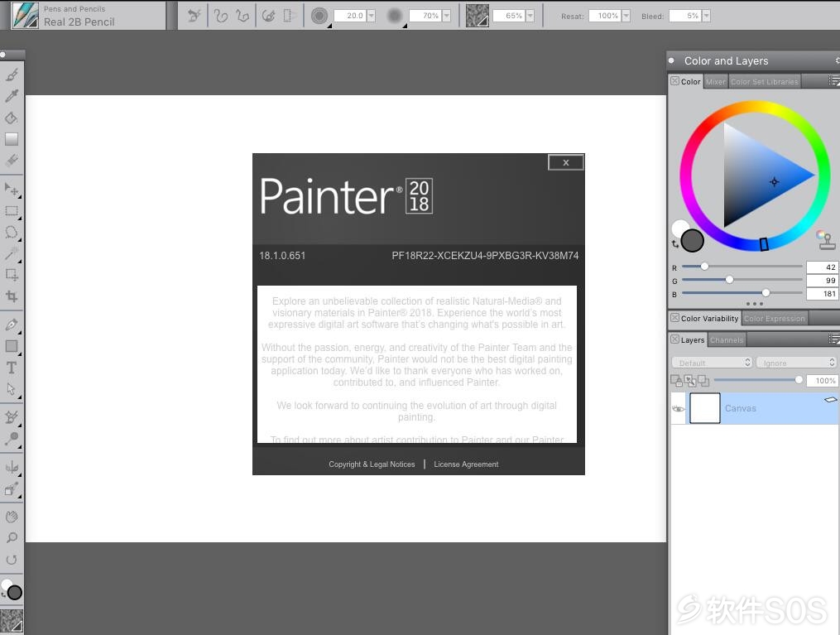Select the Interactive Gradient tool
This screenshot has width=840, height=635.
(12, 139)
